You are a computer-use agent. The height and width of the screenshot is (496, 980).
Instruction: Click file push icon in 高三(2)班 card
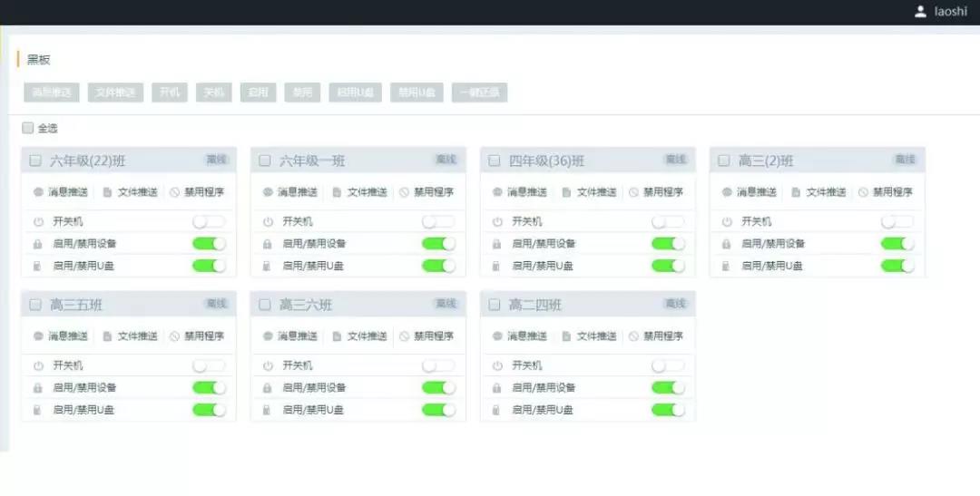click(796, 192)
